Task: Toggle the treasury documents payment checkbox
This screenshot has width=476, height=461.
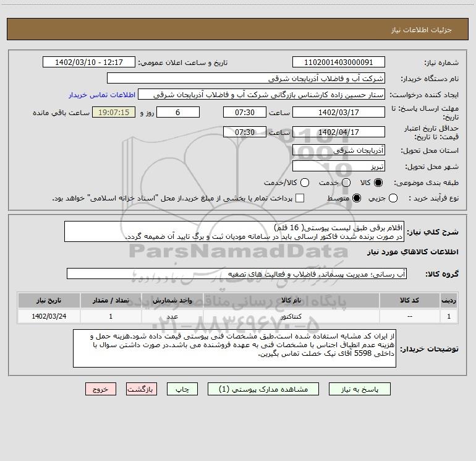Action: pos(300,198)
